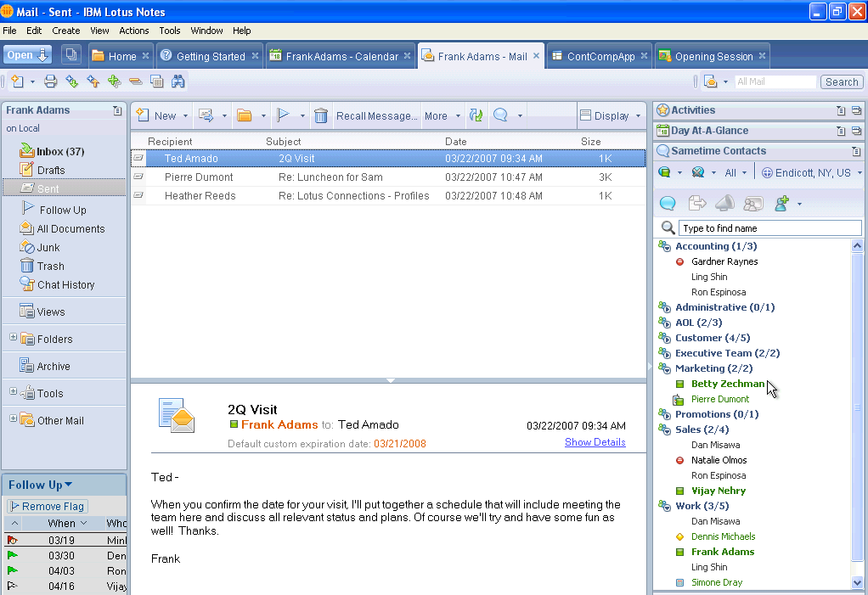Expand the Administrative contact group
Screen dimensions: 868x595
(664, 307)
